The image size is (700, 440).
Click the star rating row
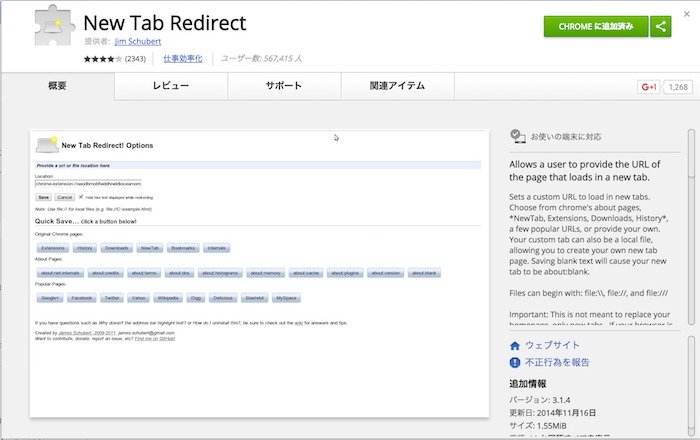point(103,59)
